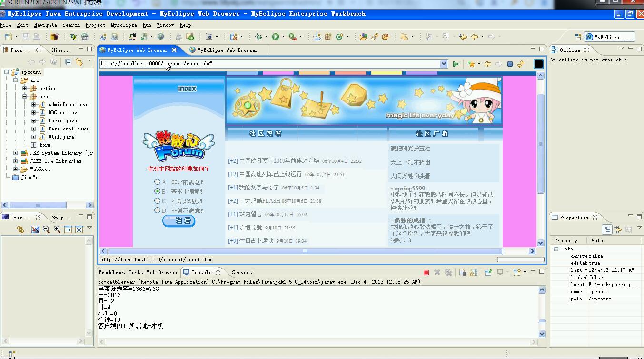Image resolution: width=644 pixels, height=359 pixels.
Task: Collapse the bean package tree node
Action: (x=25, y=97)
